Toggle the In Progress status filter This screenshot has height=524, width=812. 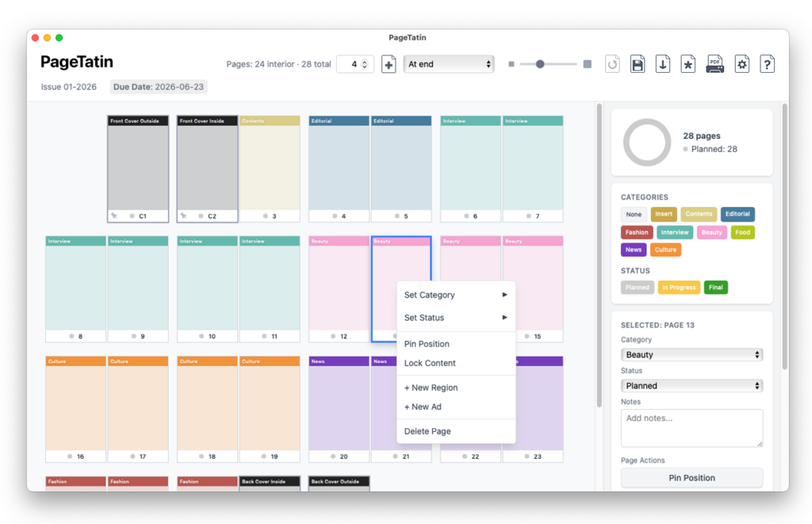click(x=679, y=288)
